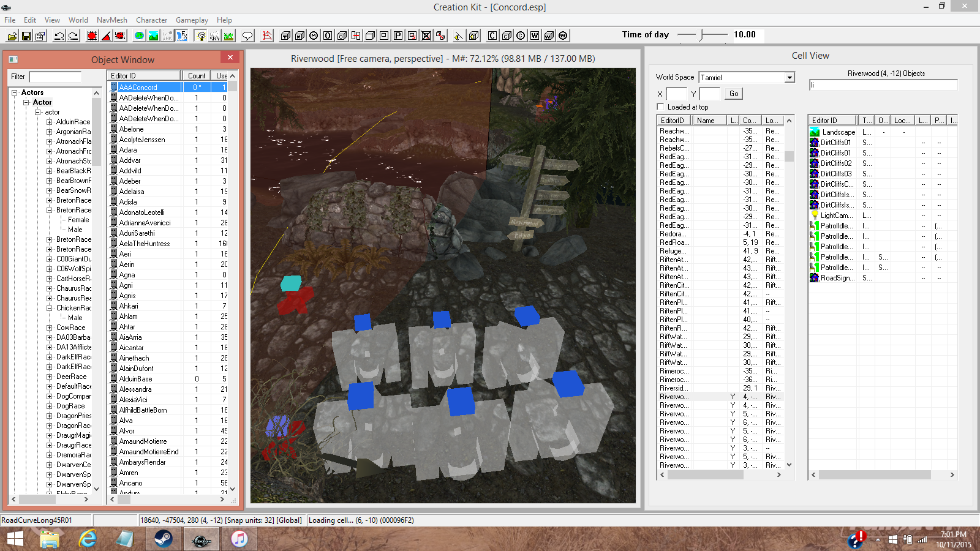Viewport: 980px width, 551px height.
Task: Click the world globe toolbar icon
Action: point(139,36)
